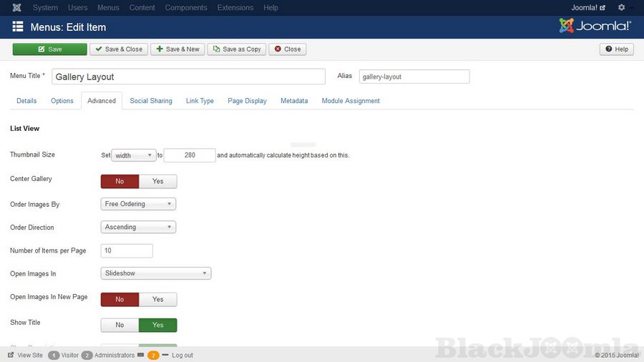This screenshot has width=644, height=362.
Task: Expand the Order Images By dropdown
Action: tap(139, 205)
